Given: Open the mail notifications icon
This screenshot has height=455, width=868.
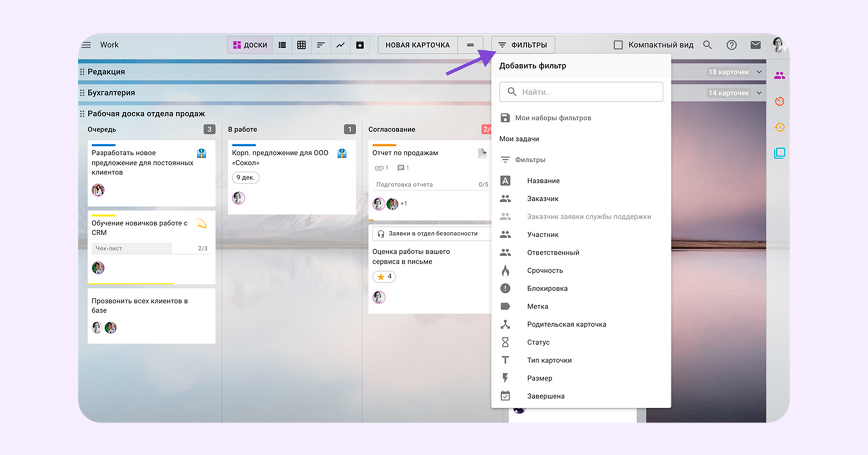Looking at the screenshot, I should (x=756, y=45).
